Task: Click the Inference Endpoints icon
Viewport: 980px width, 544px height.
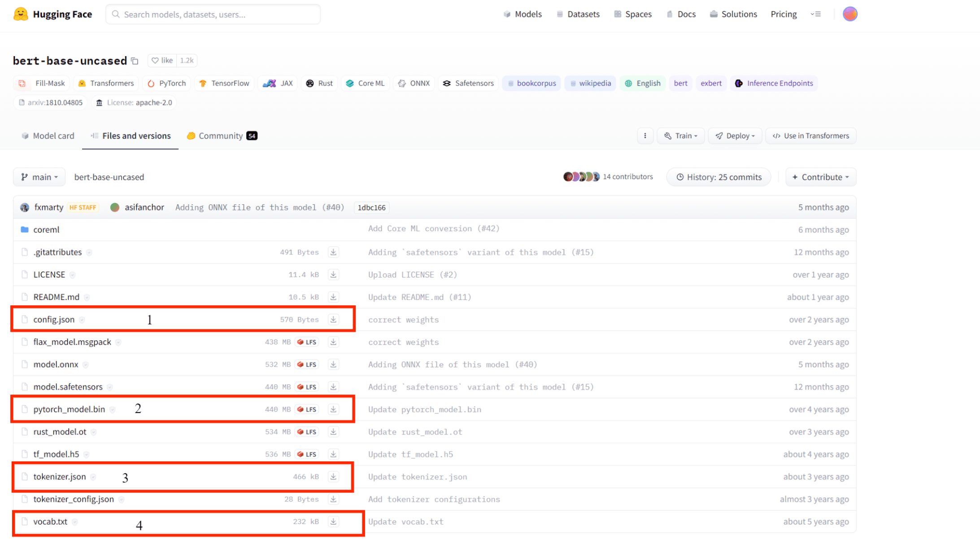Action: point(736,83)
